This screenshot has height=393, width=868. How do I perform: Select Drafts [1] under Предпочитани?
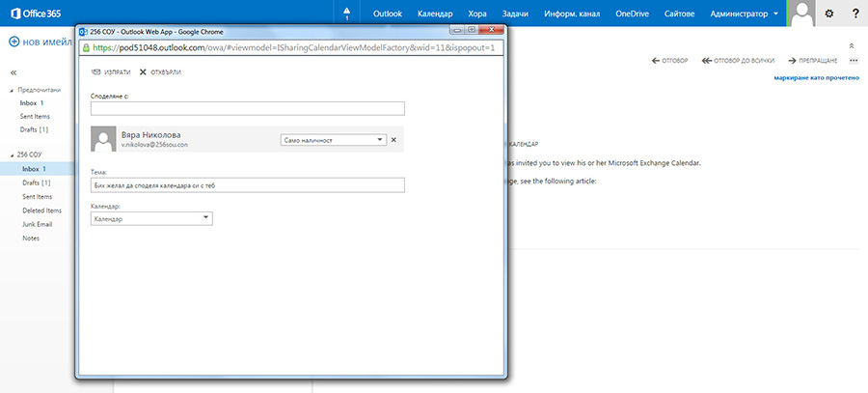(37, 129)
